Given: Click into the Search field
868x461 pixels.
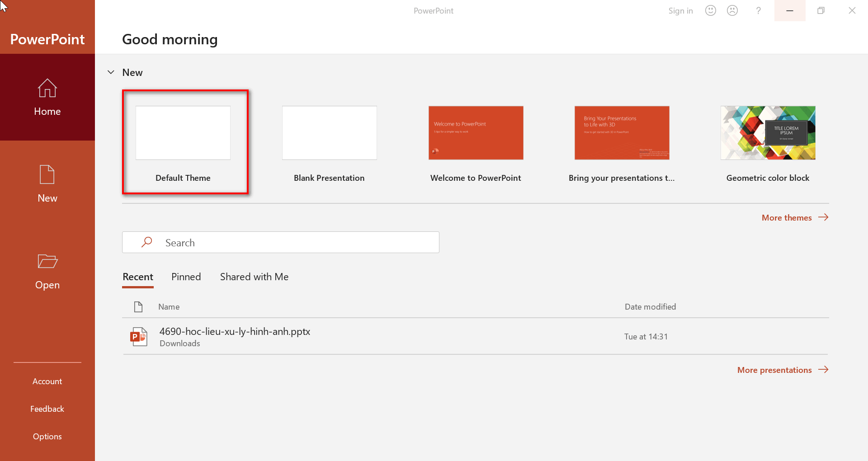Looking at the screenshot, I should tap(281, 242).
